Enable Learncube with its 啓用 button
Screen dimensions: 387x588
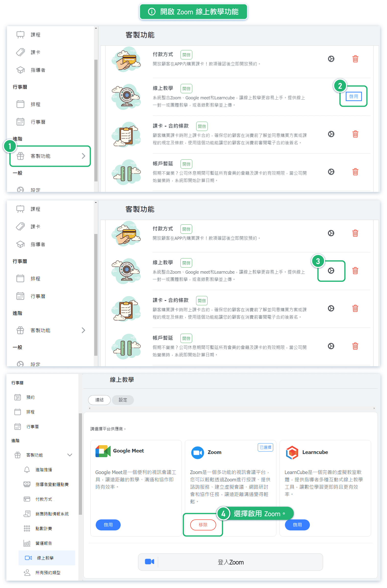pos(297,525)
